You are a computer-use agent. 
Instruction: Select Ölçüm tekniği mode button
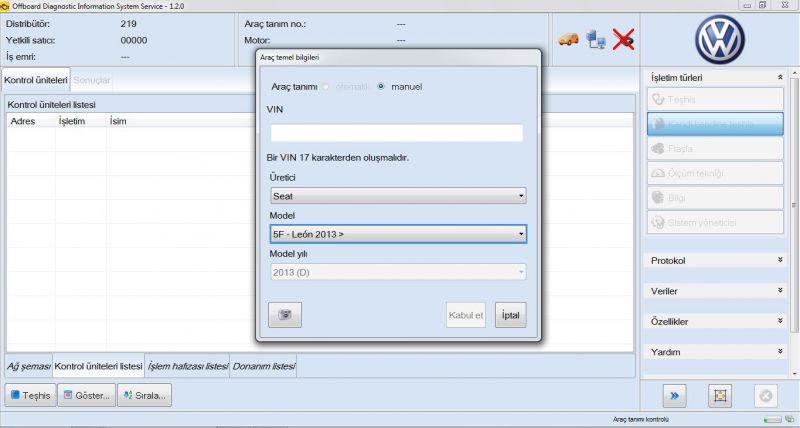click(715, 173)
